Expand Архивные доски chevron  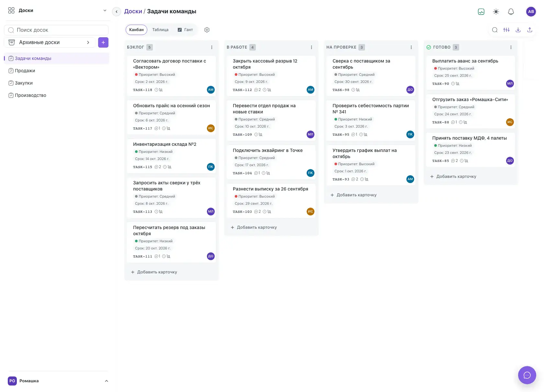pos(88,42)
